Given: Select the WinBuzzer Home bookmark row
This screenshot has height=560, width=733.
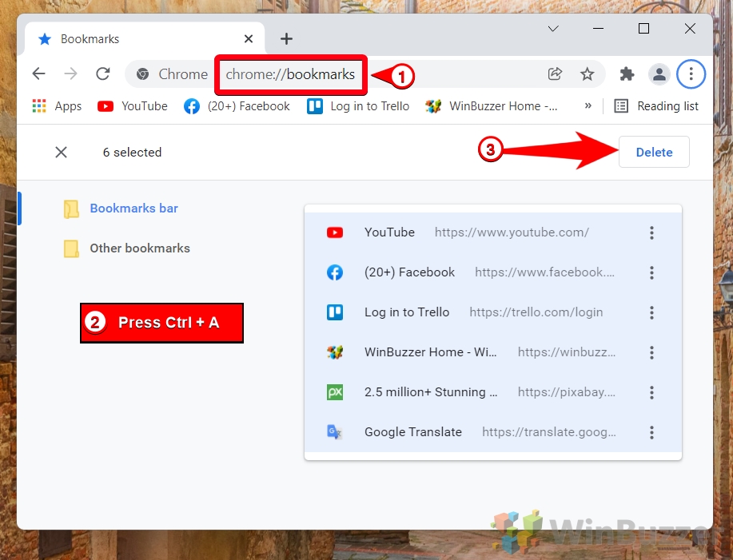Looking at the screenshot, I should (493, 352).
